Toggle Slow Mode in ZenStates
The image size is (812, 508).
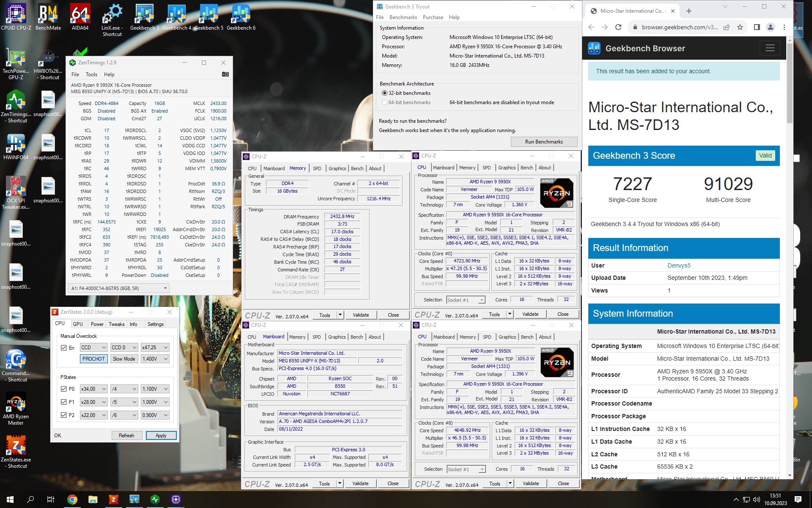click(124, 359)
